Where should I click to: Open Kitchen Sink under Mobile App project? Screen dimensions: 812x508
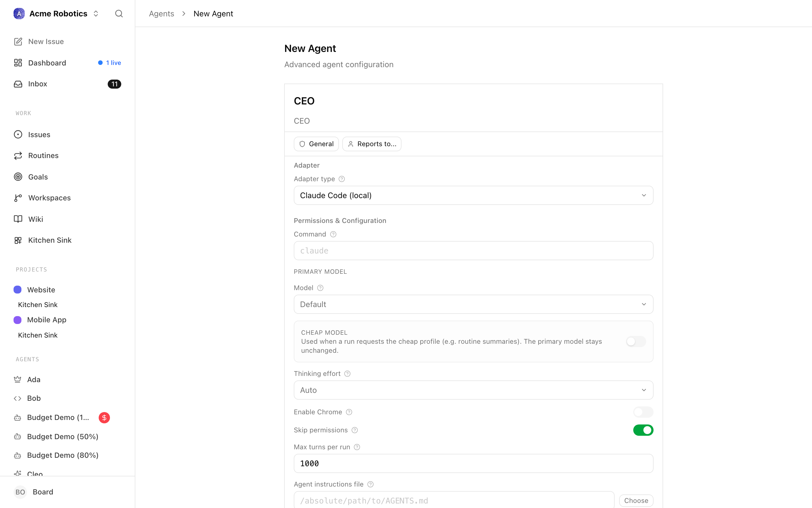pos(37,335)
